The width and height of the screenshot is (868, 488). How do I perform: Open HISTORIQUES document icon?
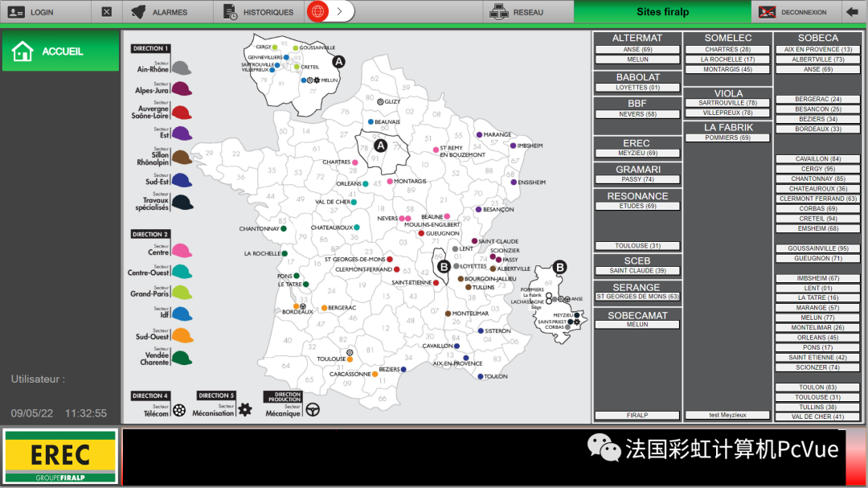pyautogui.click(x=230, y=11)
